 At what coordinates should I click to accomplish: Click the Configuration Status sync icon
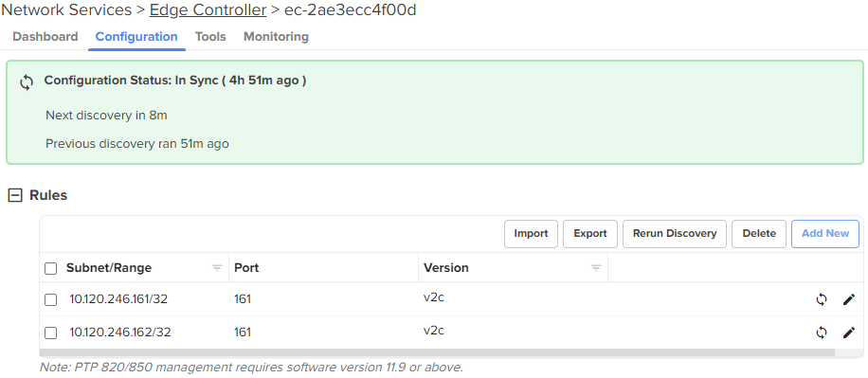(27, 82)
